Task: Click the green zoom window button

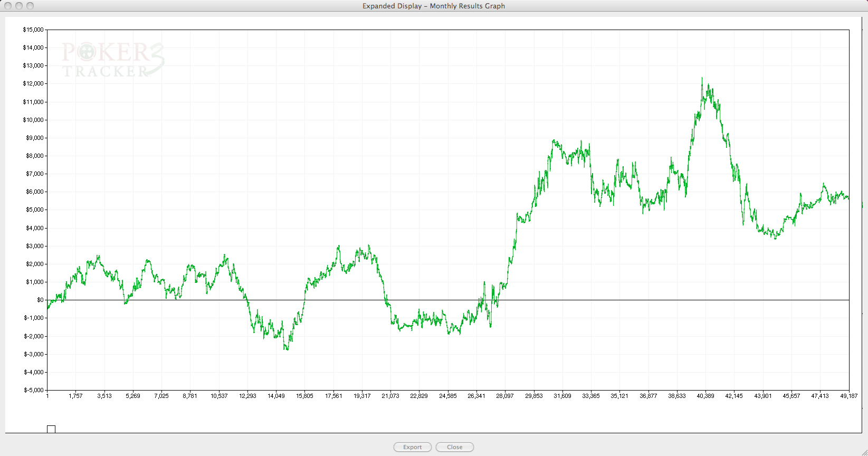Action: tap(30, 6)
